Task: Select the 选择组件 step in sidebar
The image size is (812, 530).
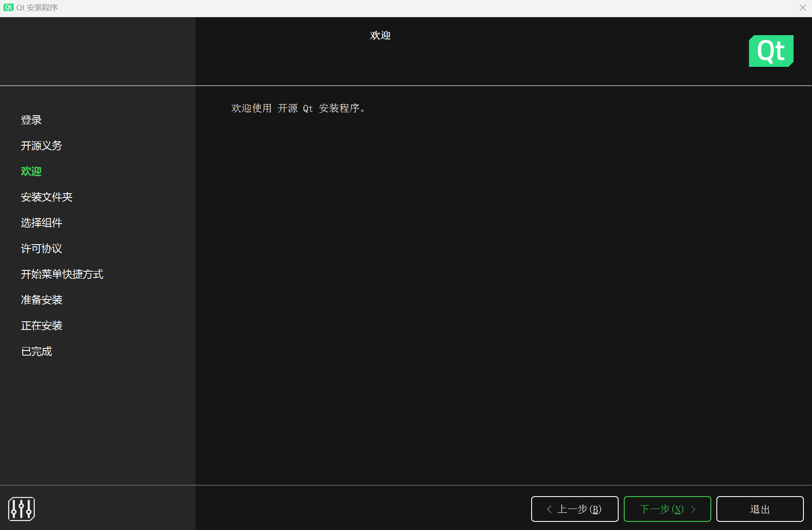Action: (x=42, y=223)
